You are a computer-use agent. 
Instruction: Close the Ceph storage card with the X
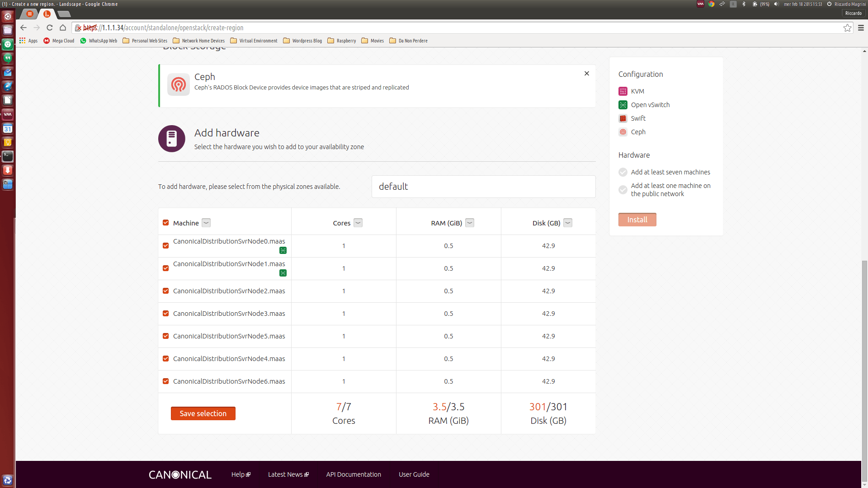[587, 73]
